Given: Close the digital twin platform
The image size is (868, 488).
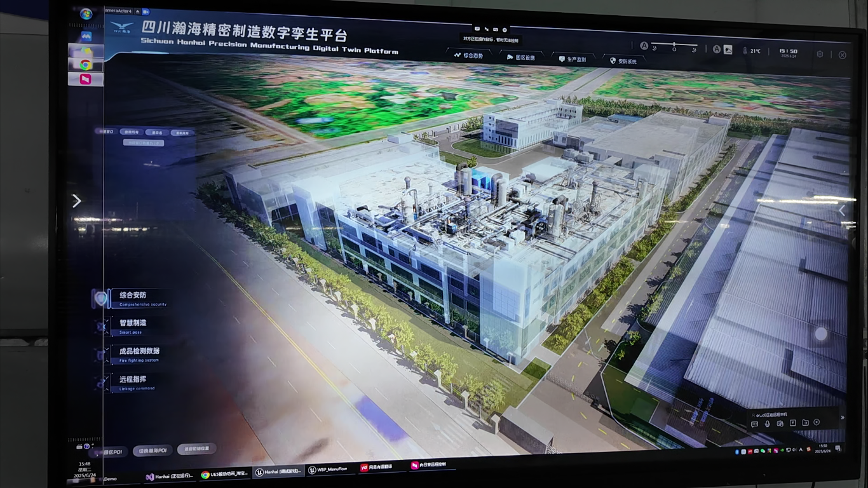Looking at the screenshot, I should [x=843, y=55].
